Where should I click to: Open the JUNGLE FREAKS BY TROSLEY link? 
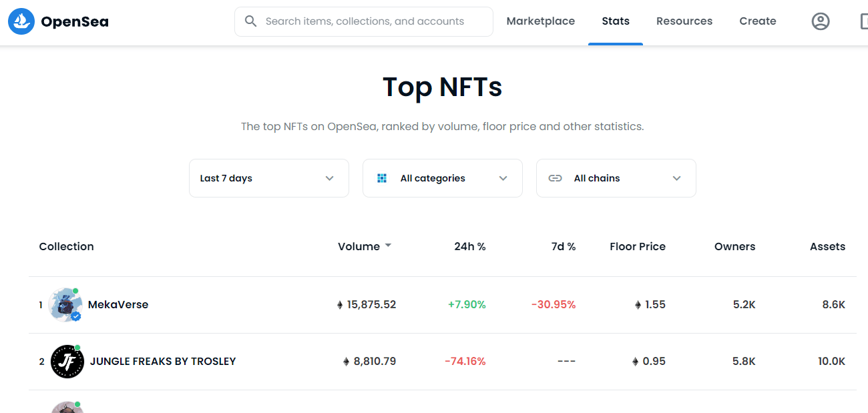[x=163, y=362]
